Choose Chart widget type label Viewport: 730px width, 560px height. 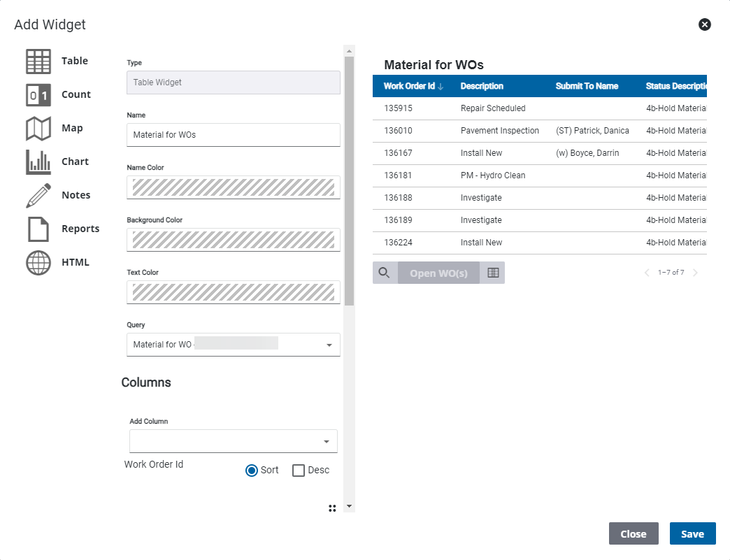(75, 161)
